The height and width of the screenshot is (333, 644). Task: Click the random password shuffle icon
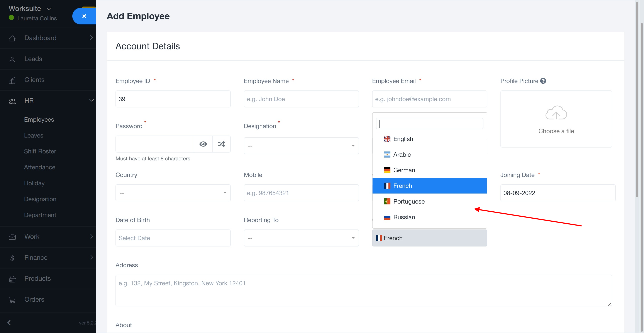[x=221, y=144]
